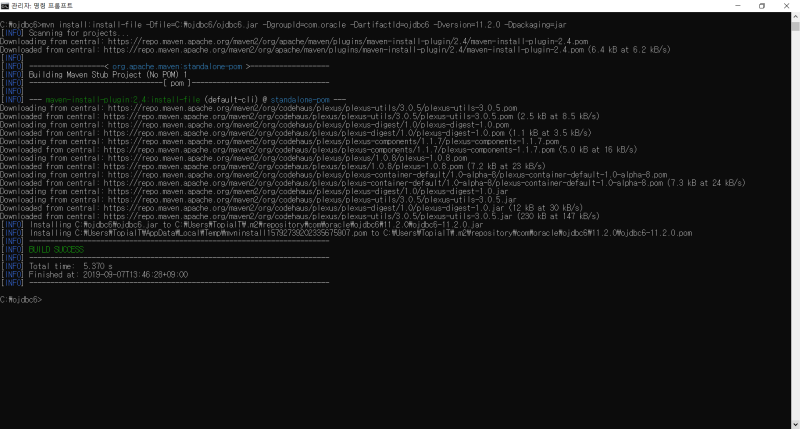Click the Finished at timestamp line
This screenshot has height=429, width=800.
[108, 274]
